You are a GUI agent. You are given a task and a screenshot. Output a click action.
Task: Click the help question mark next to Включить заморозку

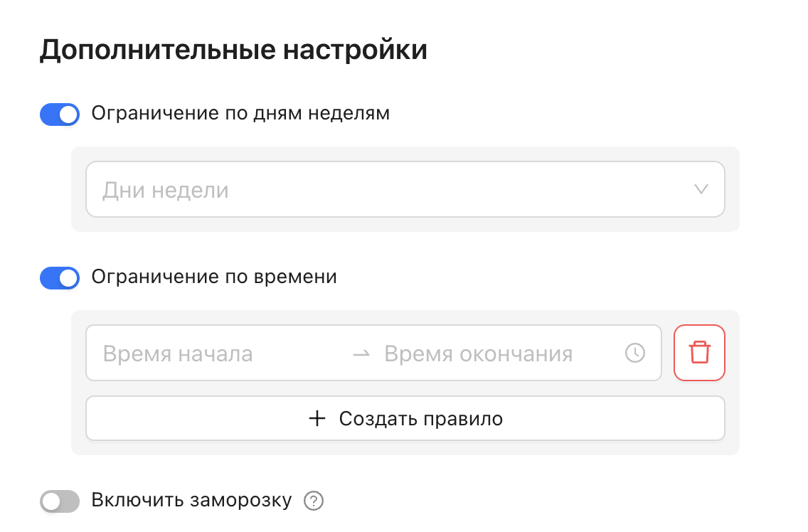pyautogui.click(x=313, y=501)
